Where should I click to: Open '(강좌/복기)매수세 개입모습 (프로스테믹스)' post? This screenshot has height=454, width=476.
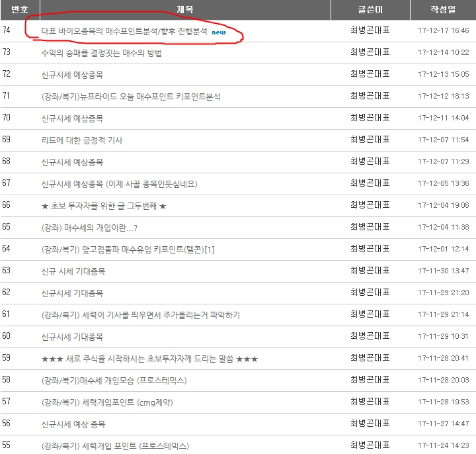tap(114, 381)
